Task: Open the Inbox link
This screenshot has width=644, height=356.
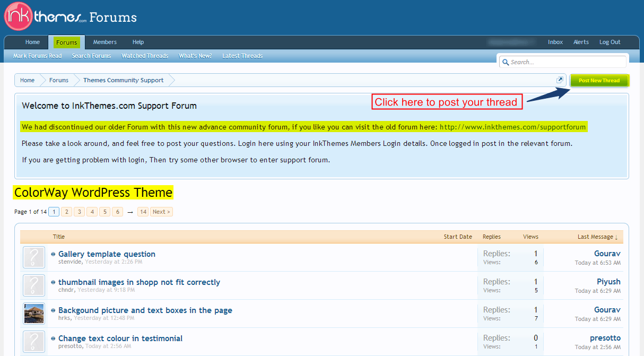Action: [x=555, y=42]
